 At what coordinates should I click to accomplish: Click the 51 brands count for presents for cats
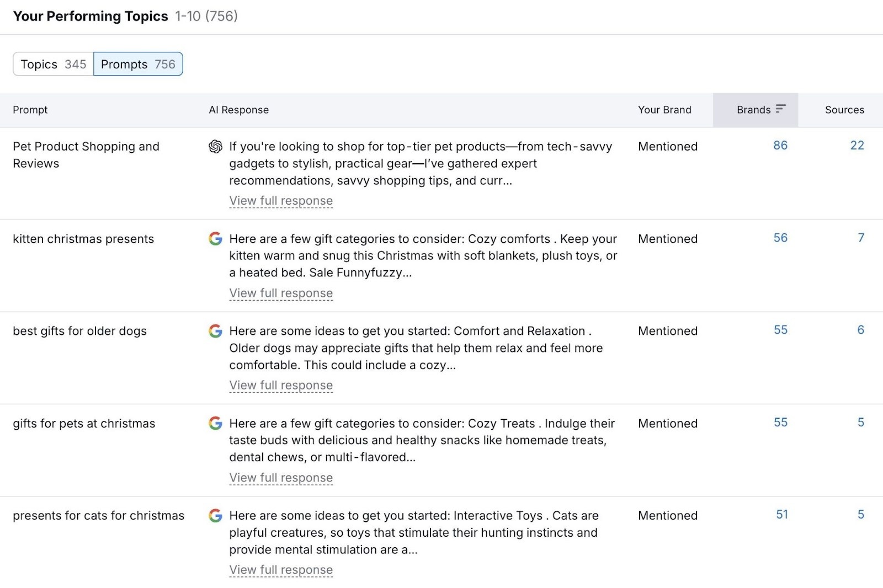(782, 514)
